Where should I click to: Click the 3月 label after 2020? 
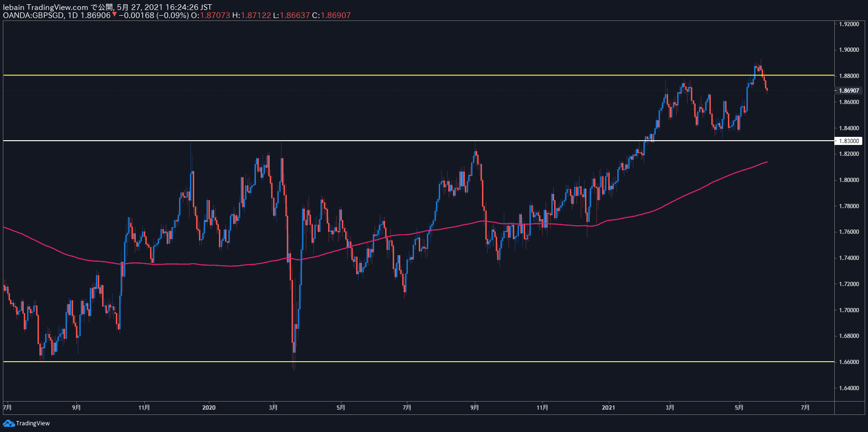(x=273, y=407)
